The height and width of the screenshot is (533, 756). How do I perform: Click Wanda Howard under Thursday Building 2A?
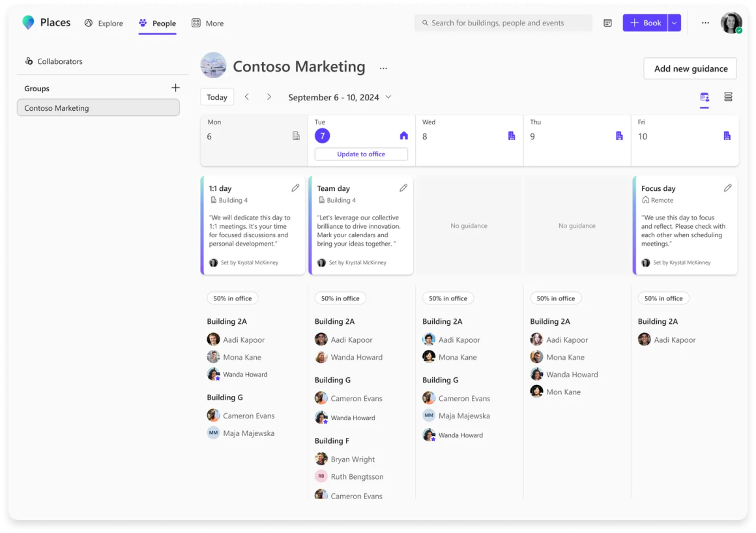click(564, 375)
